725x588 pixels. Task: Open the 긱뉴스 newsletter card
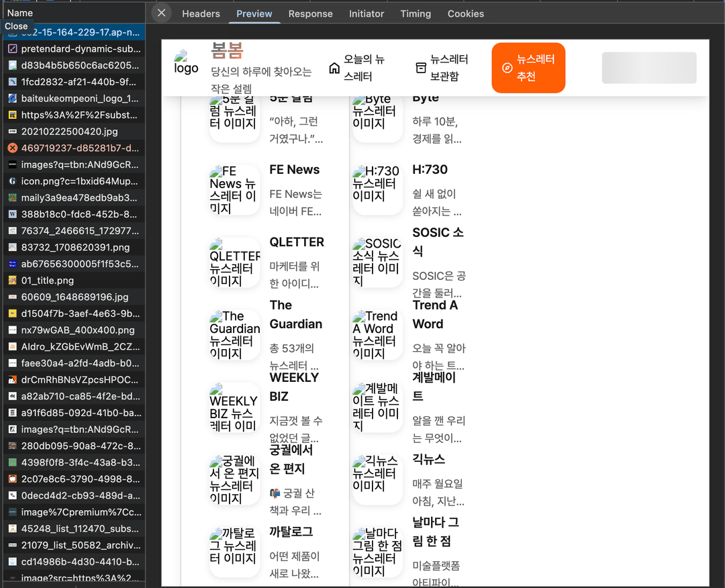click(411, 481)
